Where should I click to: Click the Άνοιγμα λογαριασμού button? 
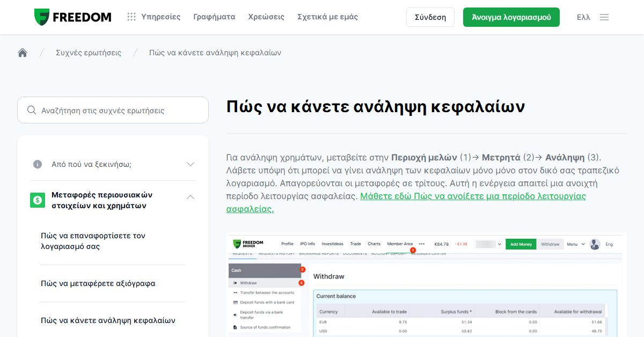pyautogui.click(x=511, y=17)
